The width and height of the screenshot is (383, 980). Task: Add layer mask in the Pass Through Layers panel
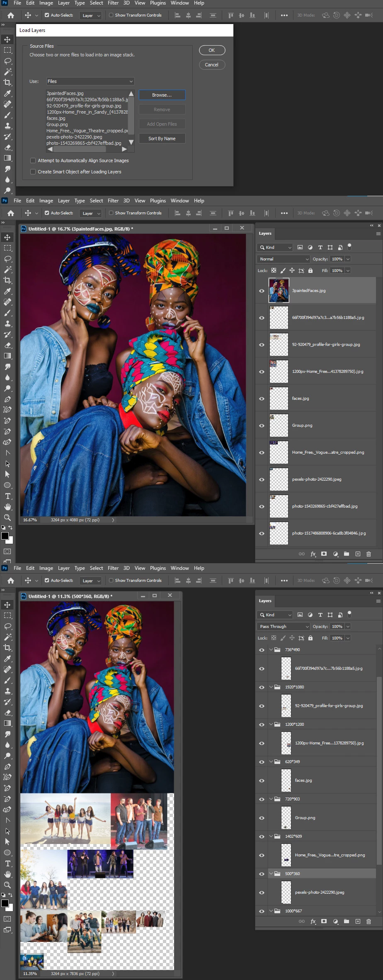tap(324, 922)
